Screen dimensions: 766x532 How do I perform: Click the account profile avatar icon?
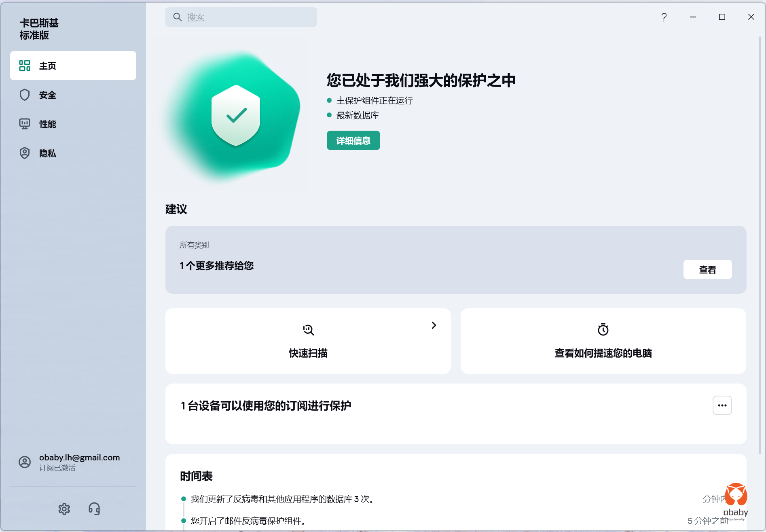click(25, 462)
